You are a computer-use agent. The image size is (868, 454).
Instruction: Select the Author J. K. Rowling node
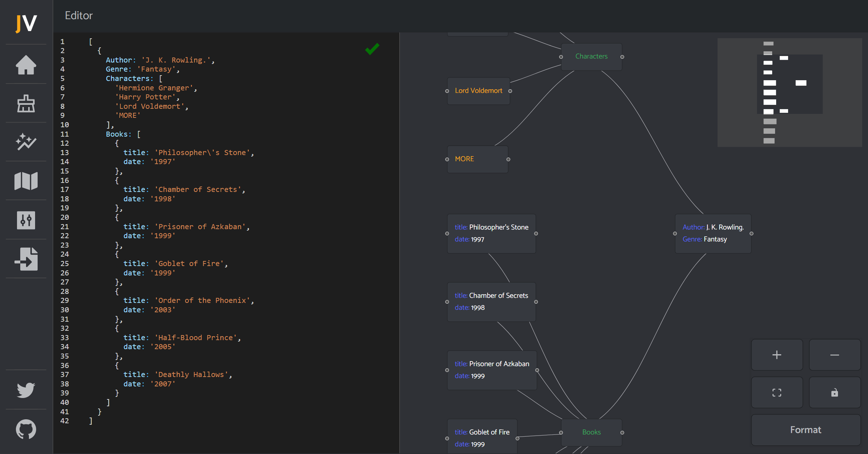pyautogui.click(x=713, y=234)
